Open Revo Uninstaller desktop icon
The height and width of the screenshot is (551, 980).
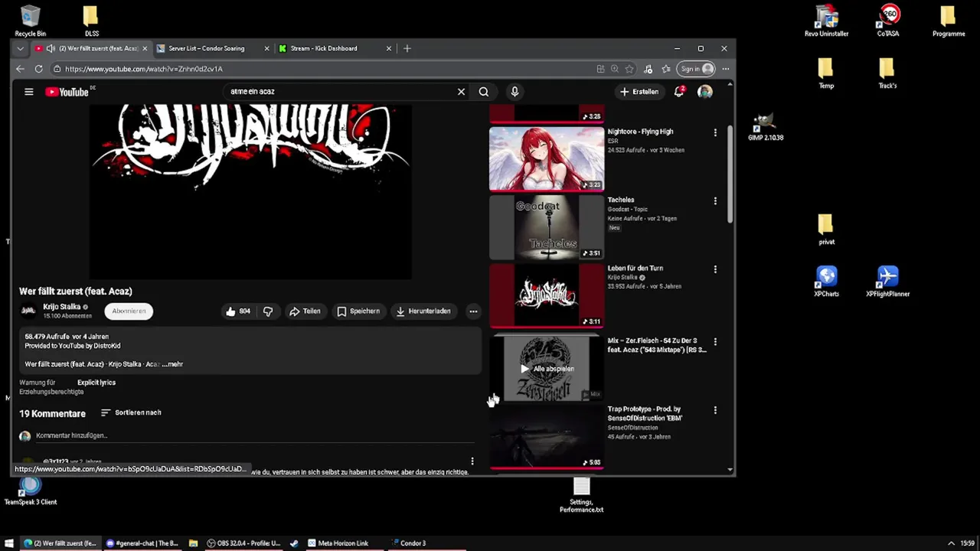point(826,21)
